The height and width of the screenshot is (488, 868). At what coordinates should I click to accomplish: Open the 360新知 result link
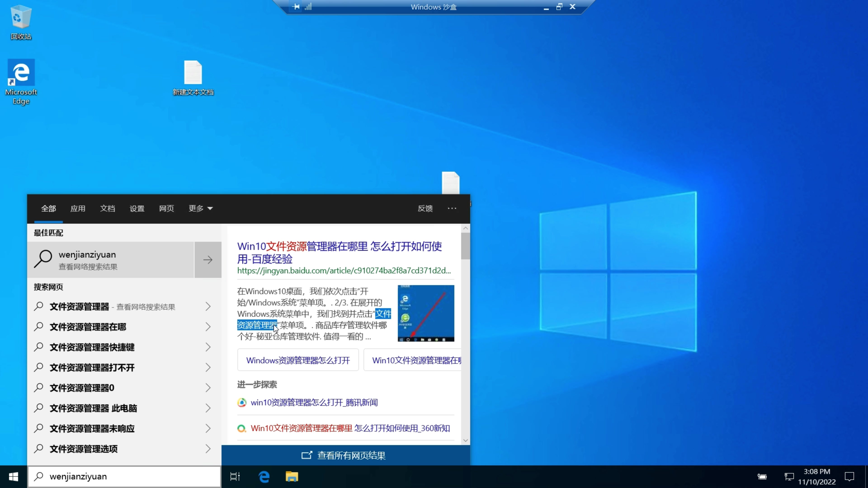tap(350, 428)
